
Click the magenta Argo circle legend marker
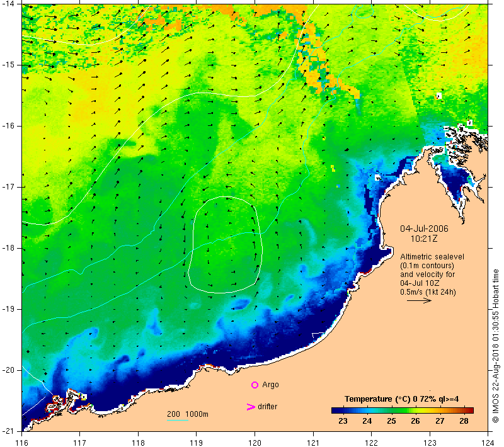pyautogui.click(x=255, y=385)
